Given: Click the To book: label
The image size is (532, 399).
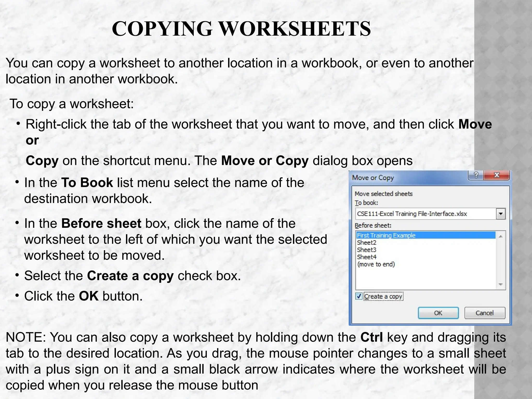Looking at the screenshot, I should pos(366,203).
